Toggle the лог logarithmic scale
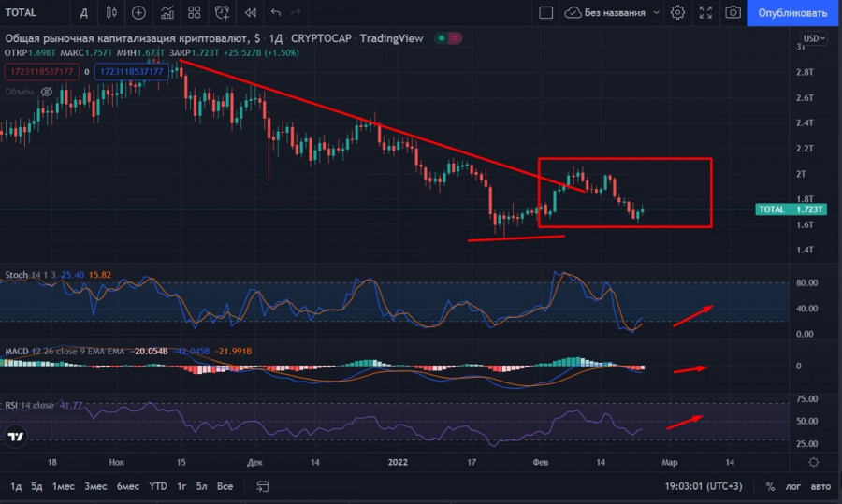Screen dimensions: 842x504 coord(792,487)
